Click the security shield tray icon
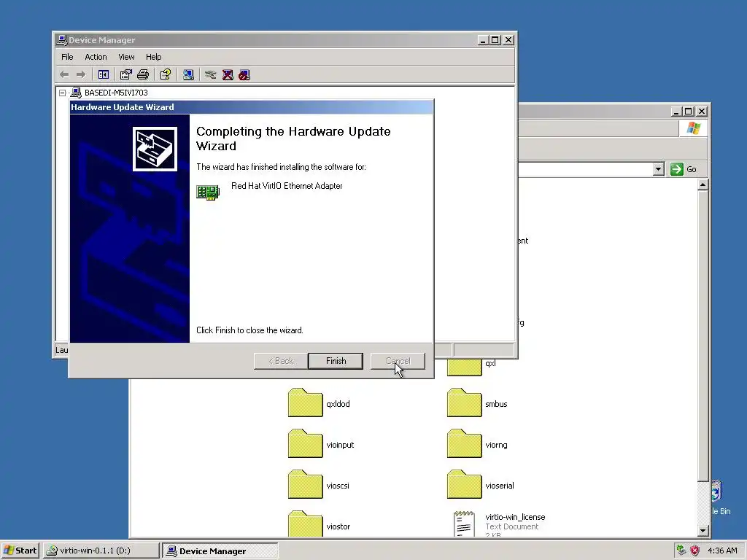 coord(695,551)
